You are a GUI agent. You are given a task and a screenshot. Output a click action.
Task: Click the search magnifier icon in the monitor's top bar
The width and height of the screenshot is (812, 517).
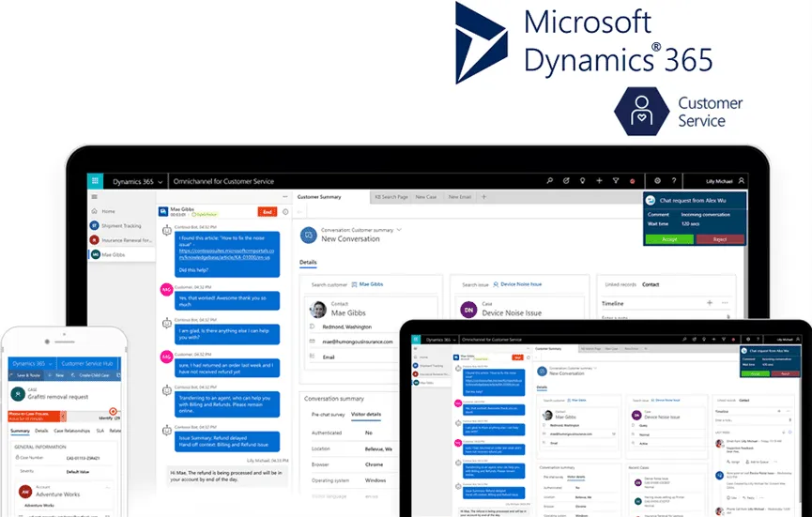(x=550, y=181)
